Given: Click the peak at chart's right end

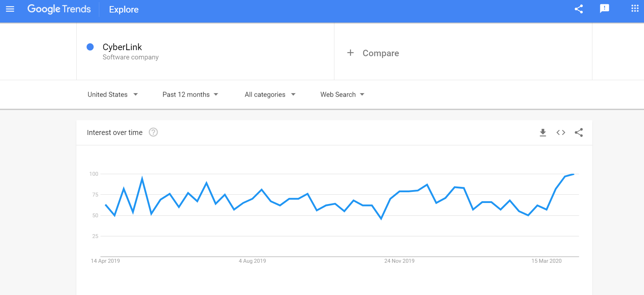Looking at the screenshot, I should pos(573,174).
